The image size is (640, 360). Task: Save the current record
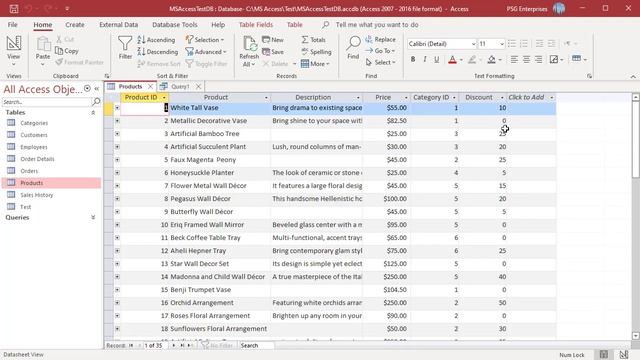coord(273,52)
